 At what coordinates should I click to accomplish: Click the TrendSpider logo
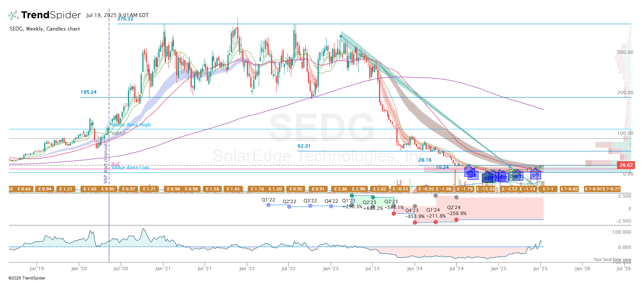pyautogui.click(x=44, y=15)
